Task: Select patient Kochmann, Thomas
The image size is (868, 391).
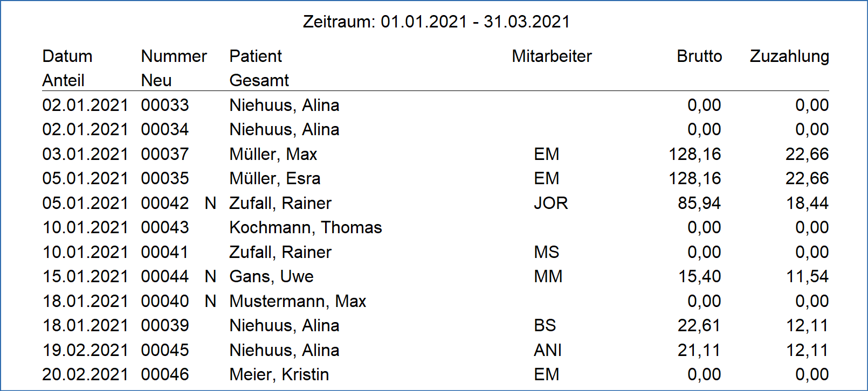Action: [x=305, y=227]
